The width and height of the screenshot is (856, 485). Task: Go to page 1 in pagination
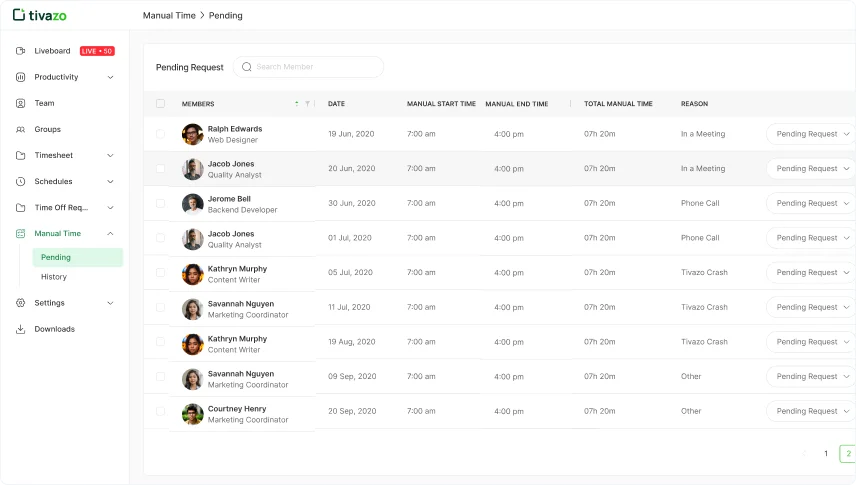tap(826, 454)
